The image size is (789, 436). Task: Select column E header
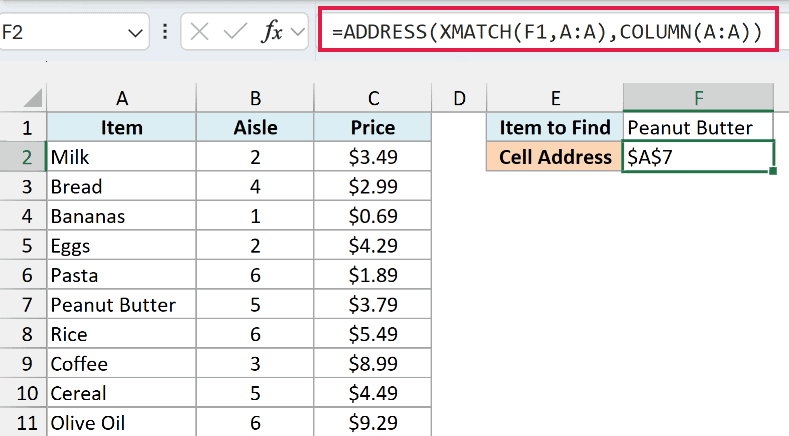coord(555,98)
